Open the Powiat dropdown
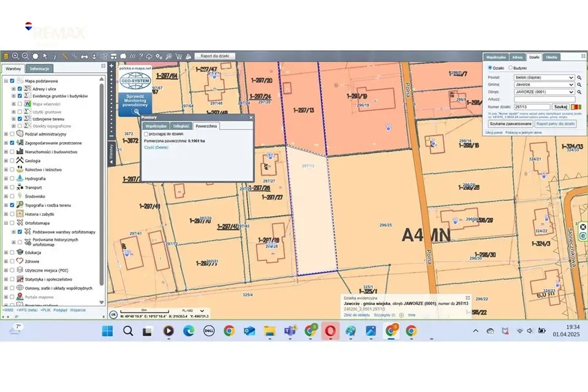Image resolution: width=588 pixels, height=392 pixels. [544, 78]
